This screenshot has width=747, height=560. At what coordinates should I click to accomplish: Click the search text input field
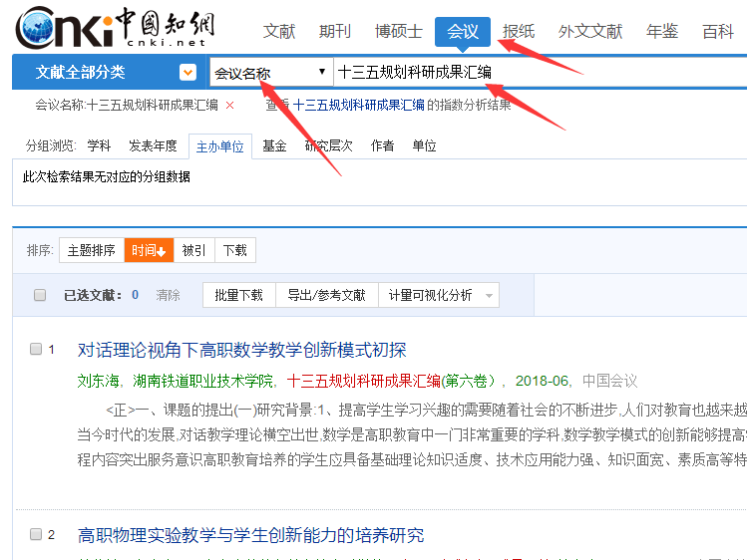point(539,72)
